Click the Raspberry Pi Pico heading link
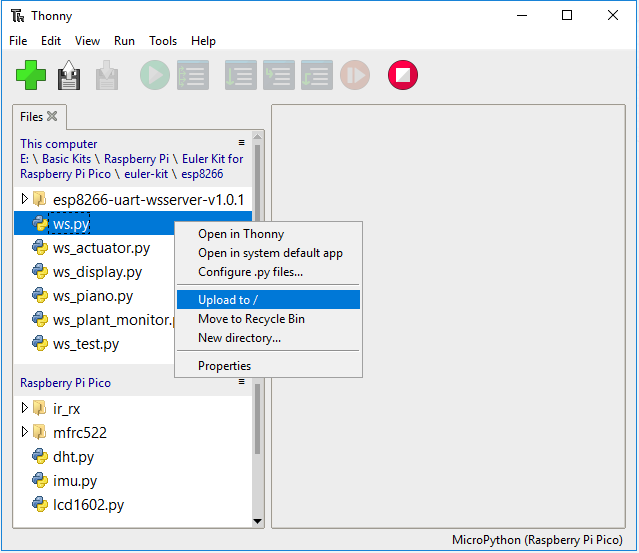The image size is (639, 553). pyautogui.click(x=65, y=383)
